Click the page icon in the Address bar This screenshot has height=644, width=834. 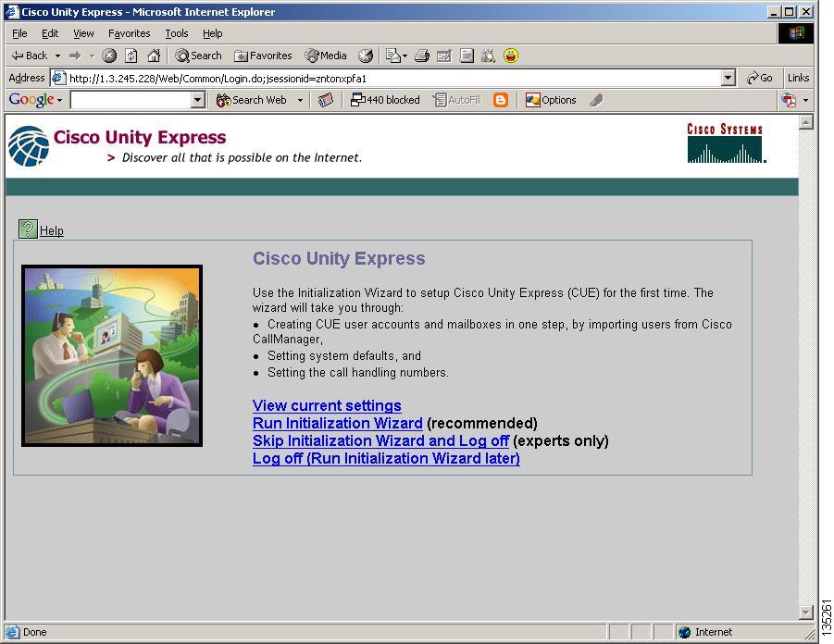coord(58,78)
